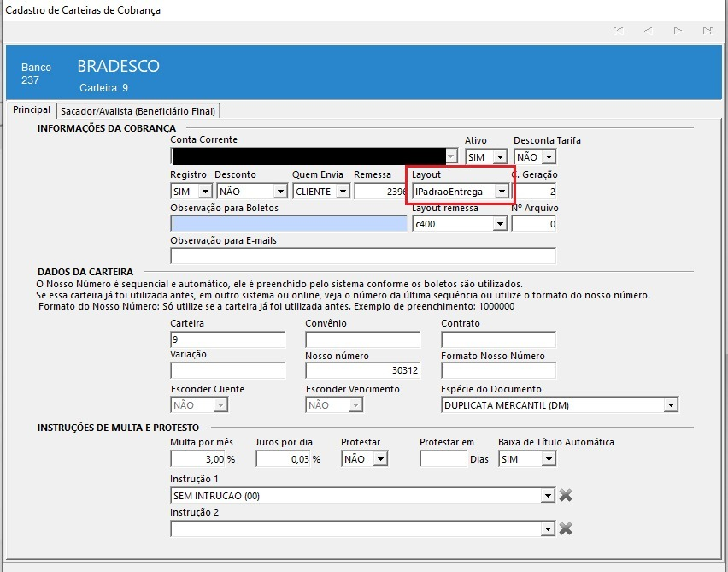Expand the Registro dropdown
The width and height of the screenshot is (728, 572).
click(x=205, y=192)
